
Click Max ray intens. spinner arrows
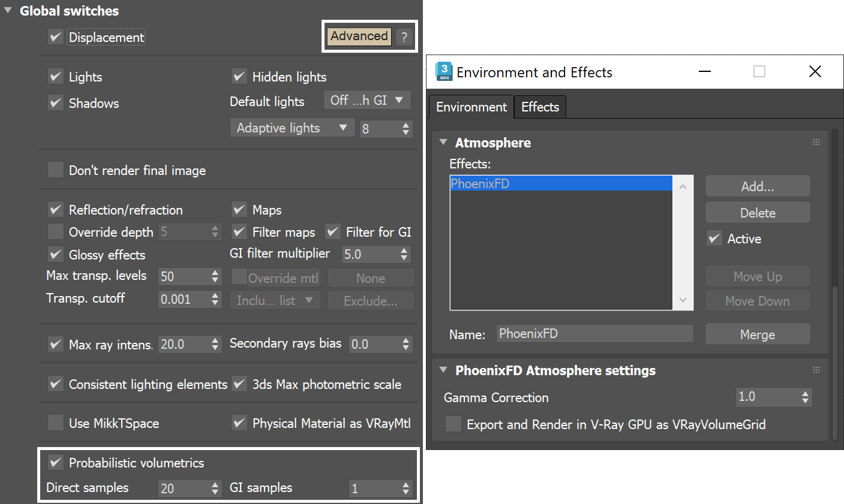point(215,345)
